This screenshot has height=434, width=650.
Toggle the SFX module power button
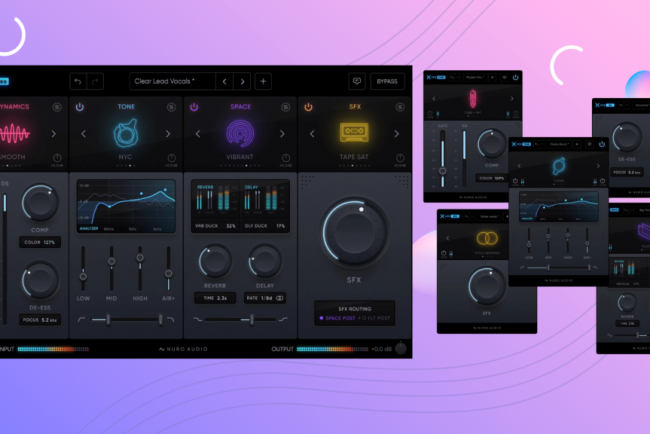(308, 107)
